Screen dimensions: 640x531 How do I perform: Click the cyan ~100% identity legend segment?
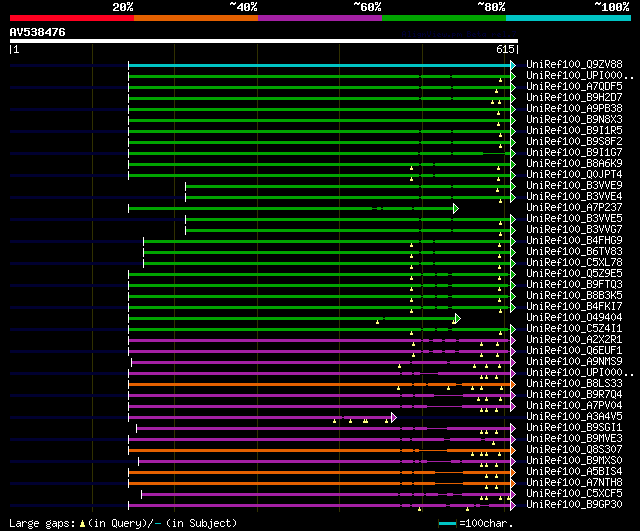568,18
